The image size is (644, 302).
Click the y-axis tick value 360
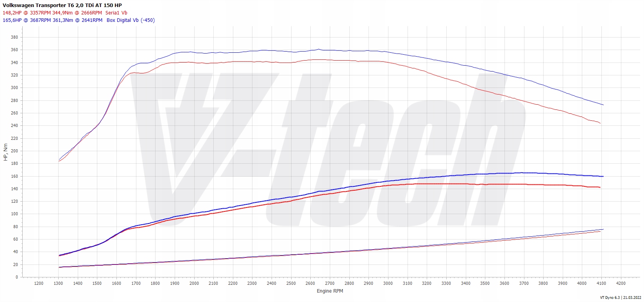click(14, 50)
